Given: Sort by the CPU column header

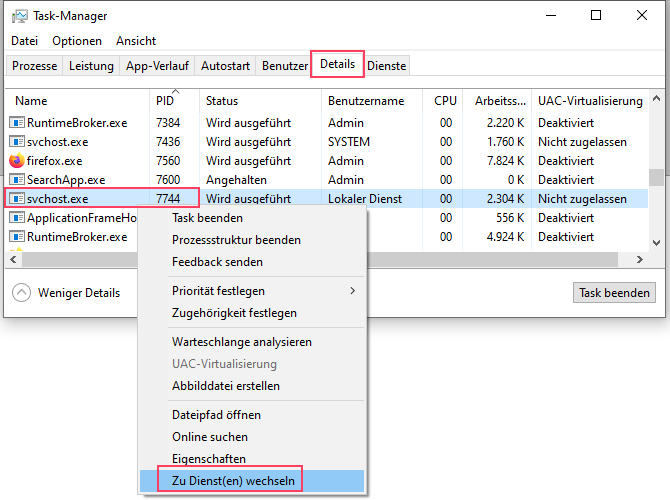Looking at the screenshot, I should point(443,101).
